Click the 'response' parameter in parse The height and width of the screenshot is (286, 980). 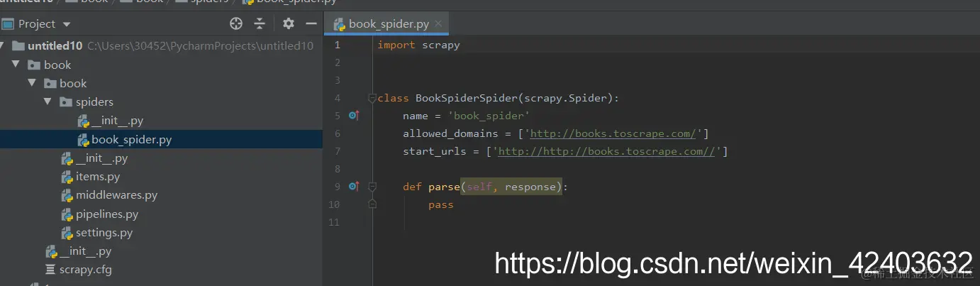[x=530, y=187]
